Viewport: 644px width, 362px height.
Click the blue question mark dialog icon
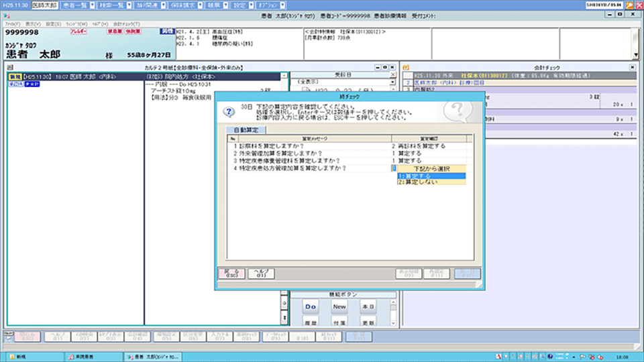coord(228,111)
